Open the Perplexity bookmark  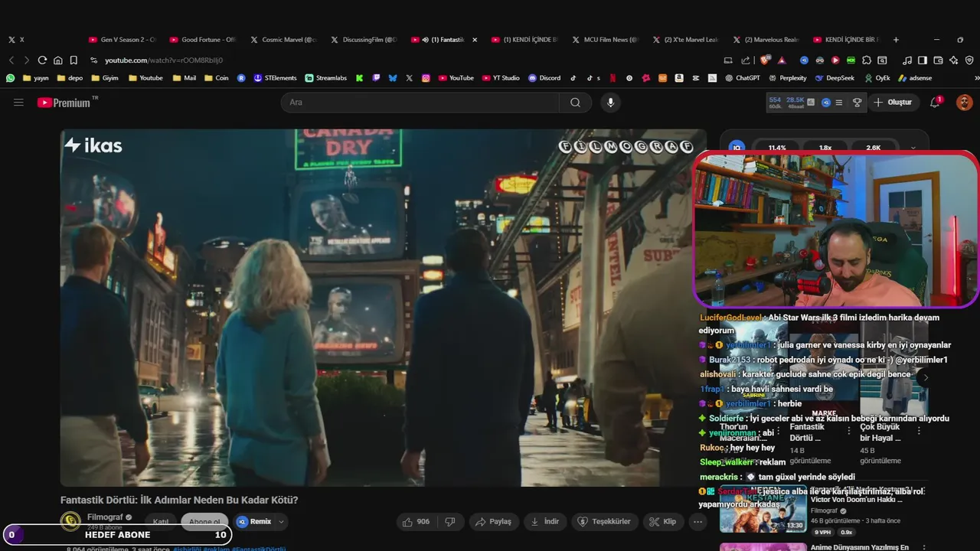788,77
